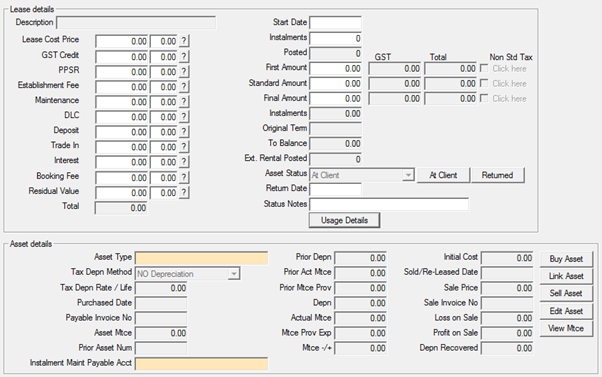Click the Return Date field

click(x=335, y=189)
